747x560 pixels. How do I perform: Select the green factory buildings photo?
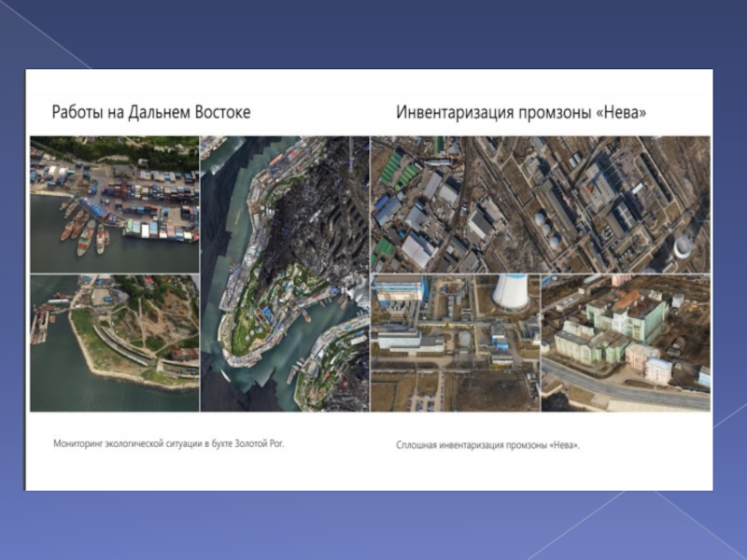click(626, 343)
